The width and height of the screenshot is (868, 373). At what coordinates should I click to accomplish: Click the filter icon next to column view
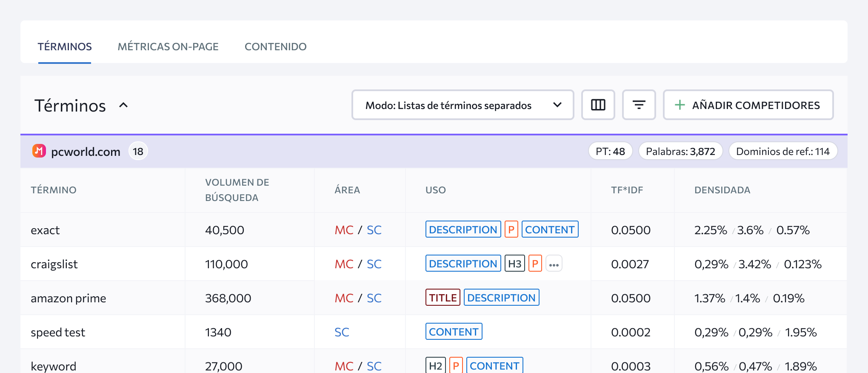pyautogui.click(x=639, y=105)
